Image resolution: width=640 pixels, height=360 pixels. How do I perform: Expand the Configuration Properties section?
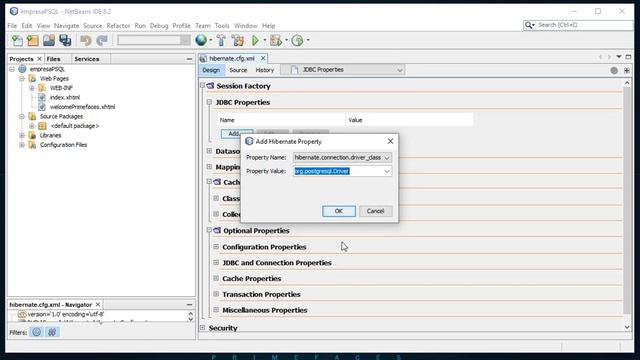216,247
